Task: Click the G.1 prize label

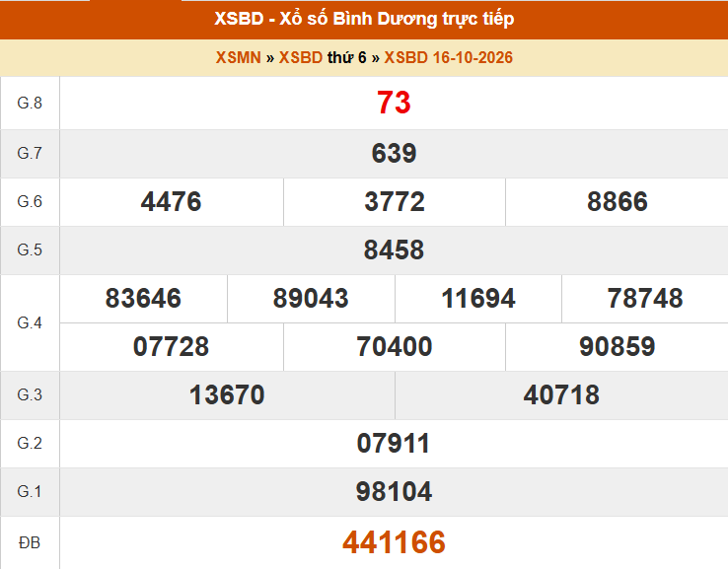Action: (x=30, y=491)
